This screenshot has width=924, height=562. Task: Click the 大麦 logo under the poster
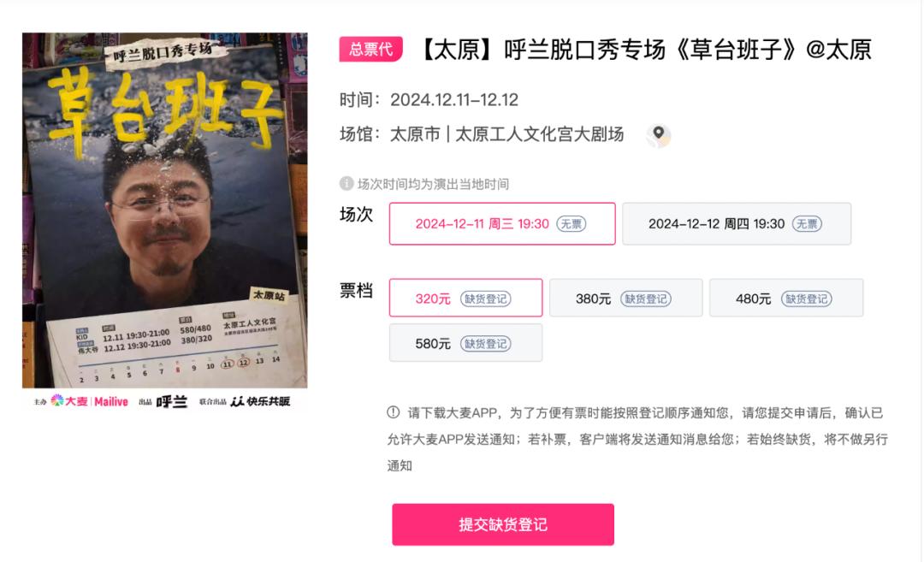tap(69, 401)
